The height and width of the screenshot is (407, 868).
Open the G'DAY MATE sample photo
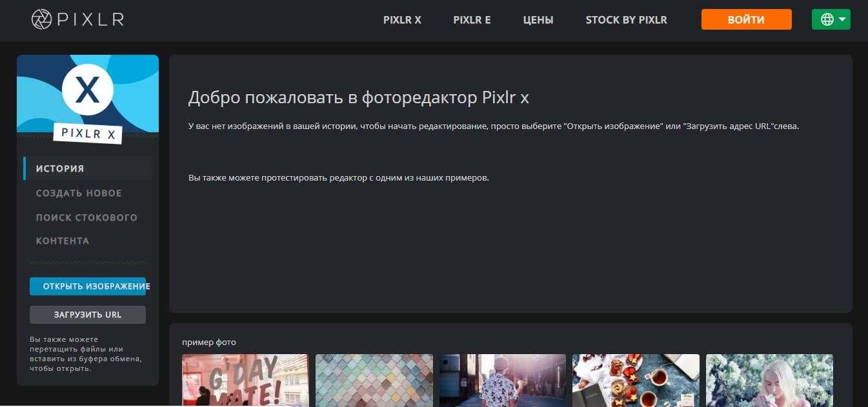click(x=245, y=379)
